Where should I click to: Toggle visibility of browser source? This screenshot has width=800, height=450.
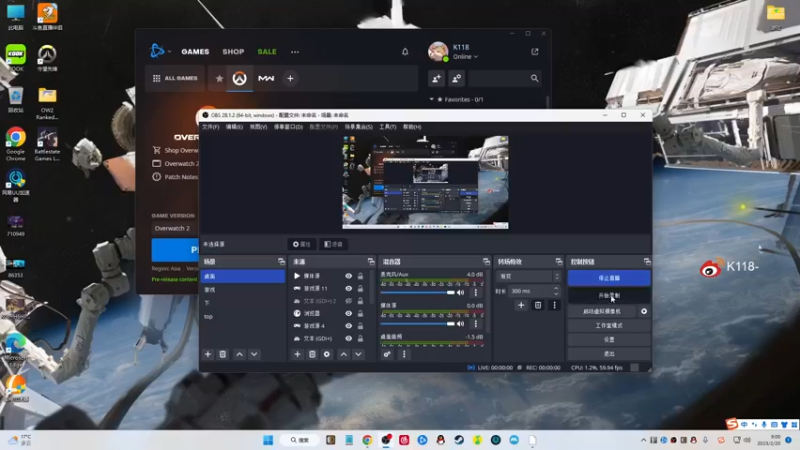(348, 313)
